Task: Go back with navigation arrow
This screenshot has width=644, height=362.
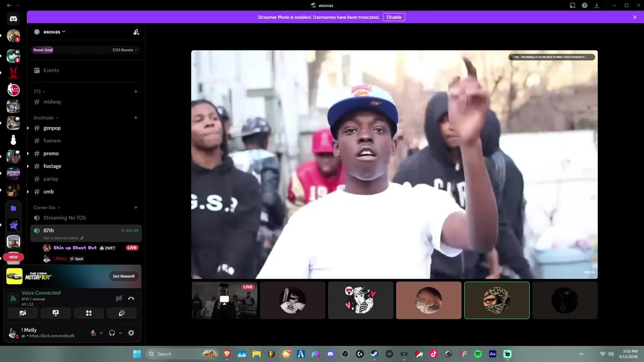Action: 9,5
